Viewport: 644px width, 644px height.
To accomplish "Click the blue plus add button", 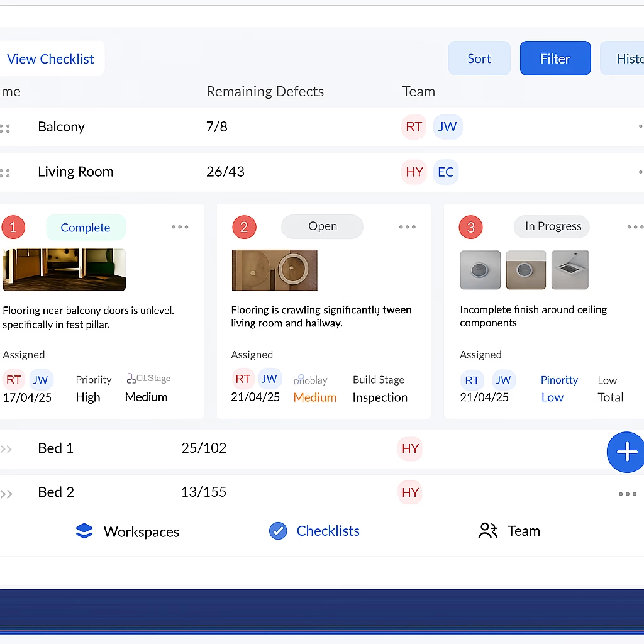I will pyautogui.click(x=626, y=452).
